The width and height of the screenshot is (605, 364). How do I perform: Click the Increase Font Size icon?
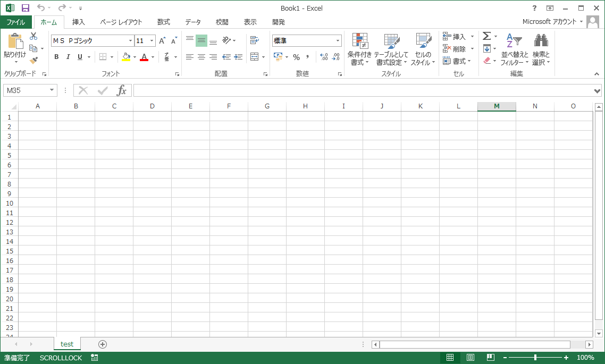coord(163,41)
